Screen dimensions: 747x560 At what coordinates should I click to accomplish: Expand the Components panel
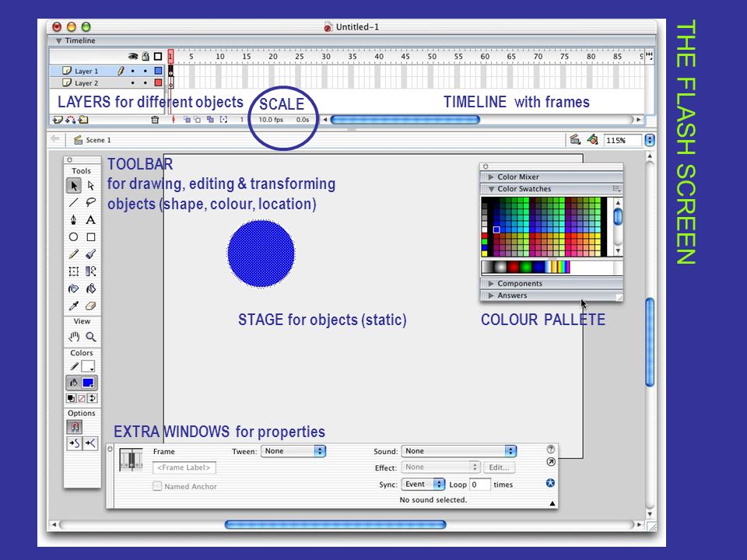click(491, 283)
